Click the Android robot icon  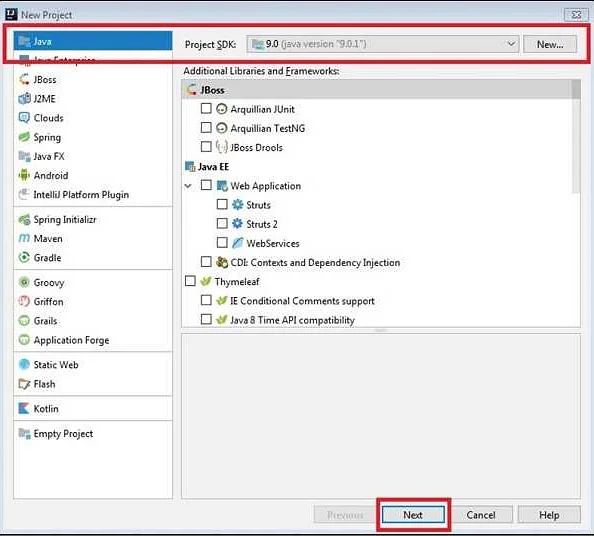(x=24, y=175)
